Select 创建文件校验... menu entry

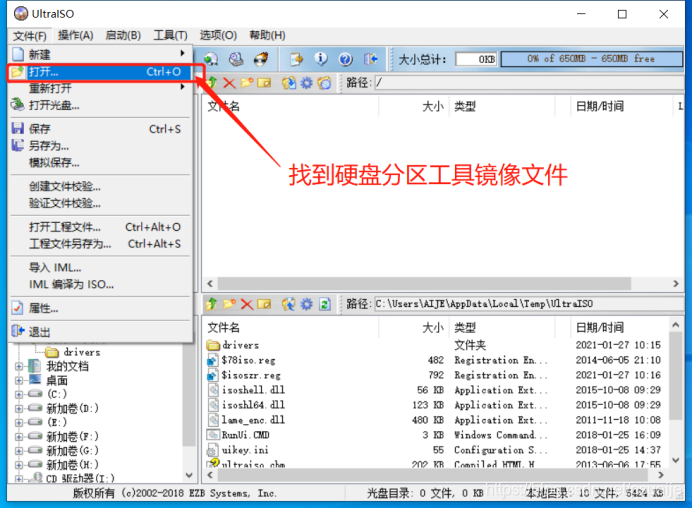(x=100, y=186)
